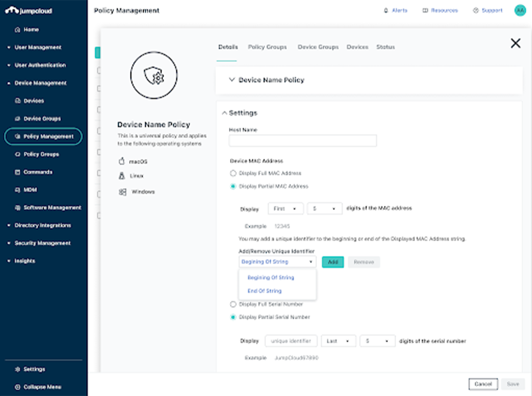Expand the Directory Integrations section
Viewport: 532px width, 396px height.
click(9, 225)
